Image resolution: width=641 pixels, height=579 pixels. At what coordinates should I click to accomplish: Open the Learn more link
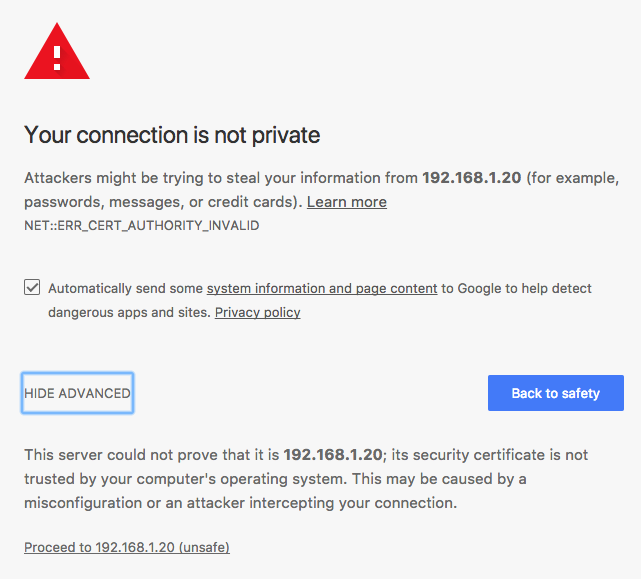(347, 202)
